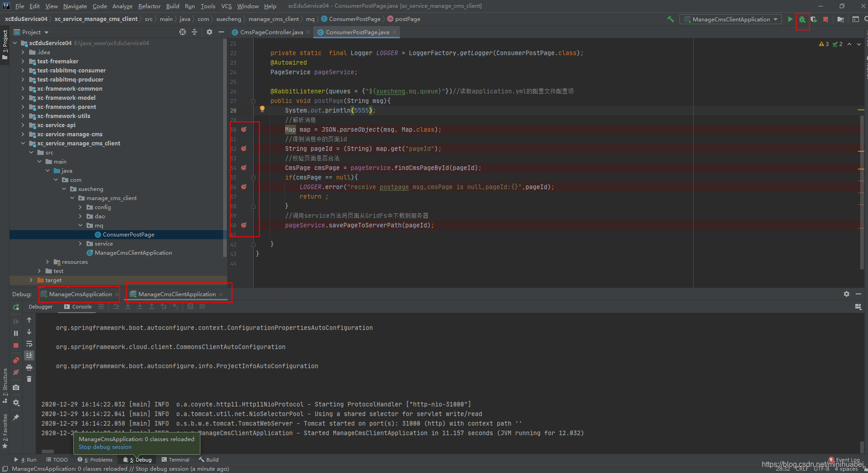Image resolution: width=868 pixels, height=473 pixels.
Task: Open the Z: Structure side tool window
Action: pyautogui.click(x=5, y=386)
